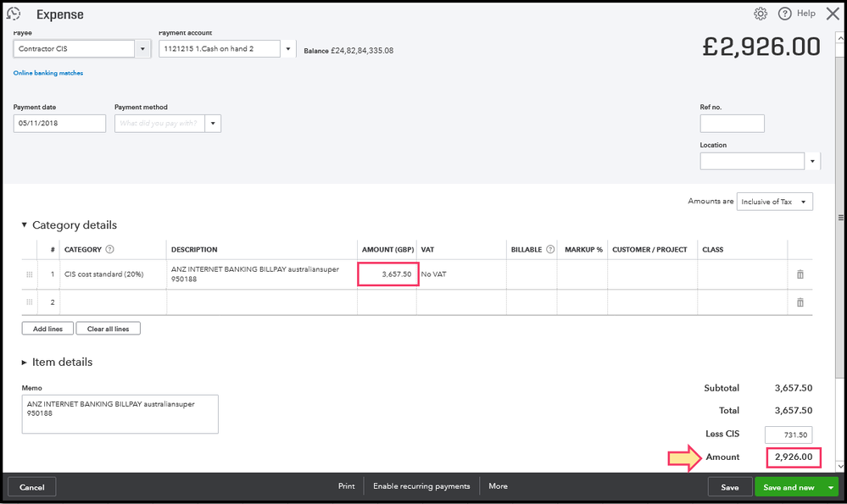The height and width of the screenshot is (504, 847).
Task: Delete category line 2 with trash icon
Action: tap(800, 302)
